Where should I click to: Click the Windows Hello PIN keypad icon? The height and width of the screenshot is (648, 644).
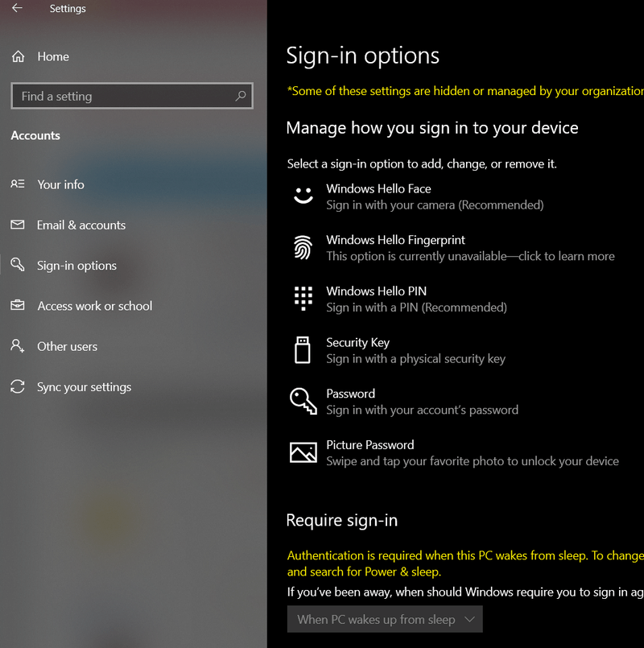(303, 299)
